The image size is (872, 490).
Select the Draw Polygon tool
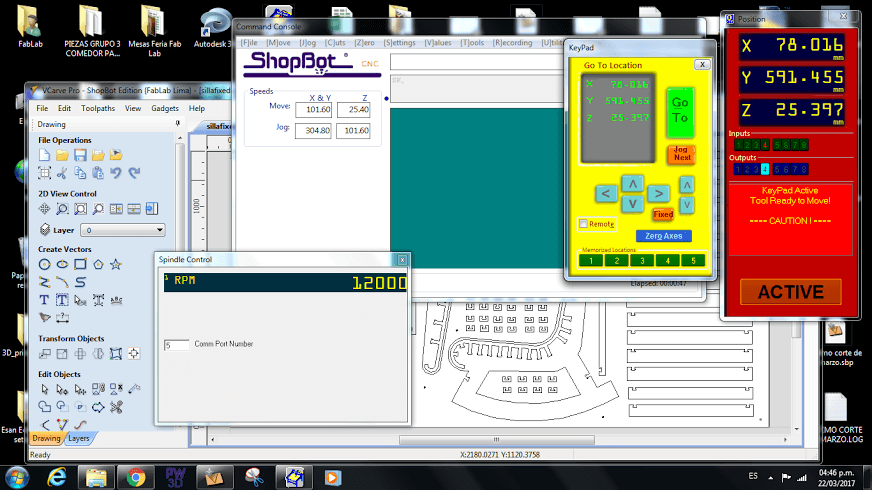tap(98, 264)
